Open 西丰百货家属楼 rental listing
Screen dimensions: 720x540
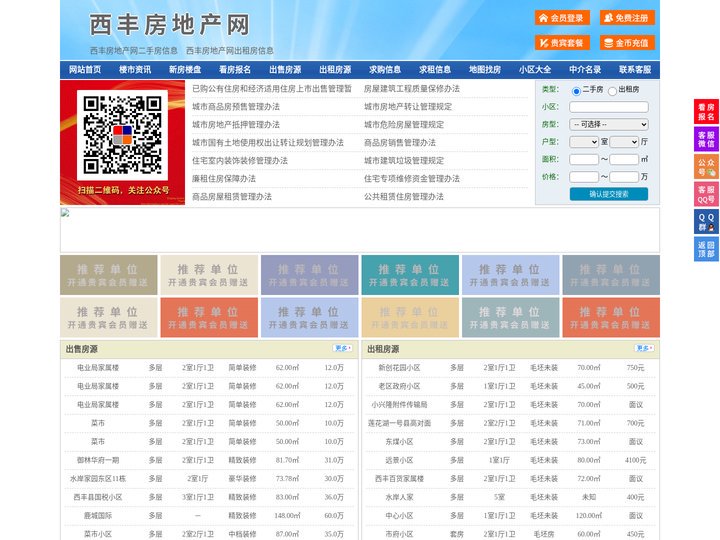(399, 478)
